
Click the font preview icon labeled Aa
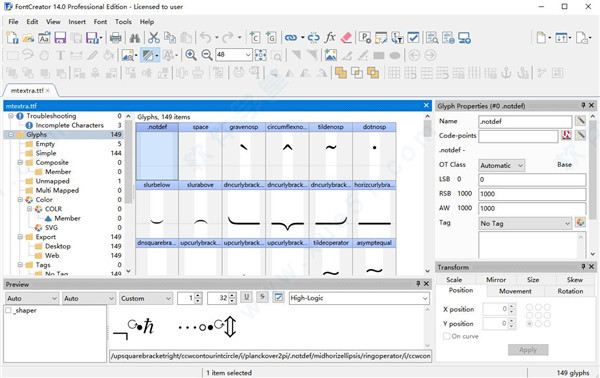click(44, 38)
